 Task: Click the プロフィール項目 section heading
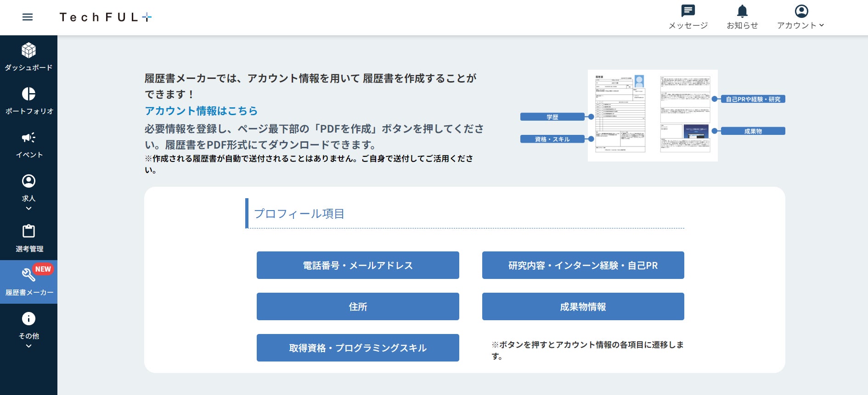coord(299,214)
